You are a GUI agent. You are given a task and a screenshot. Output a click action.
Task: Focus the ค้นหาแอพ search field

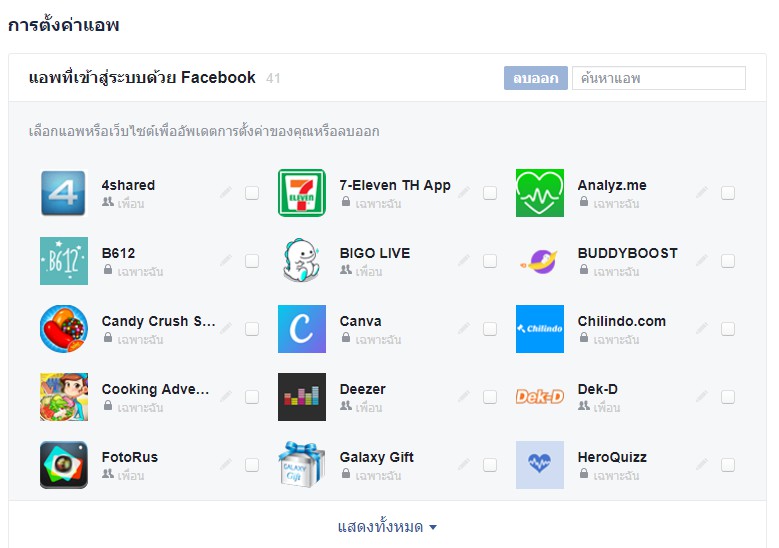tap(659, 78)
